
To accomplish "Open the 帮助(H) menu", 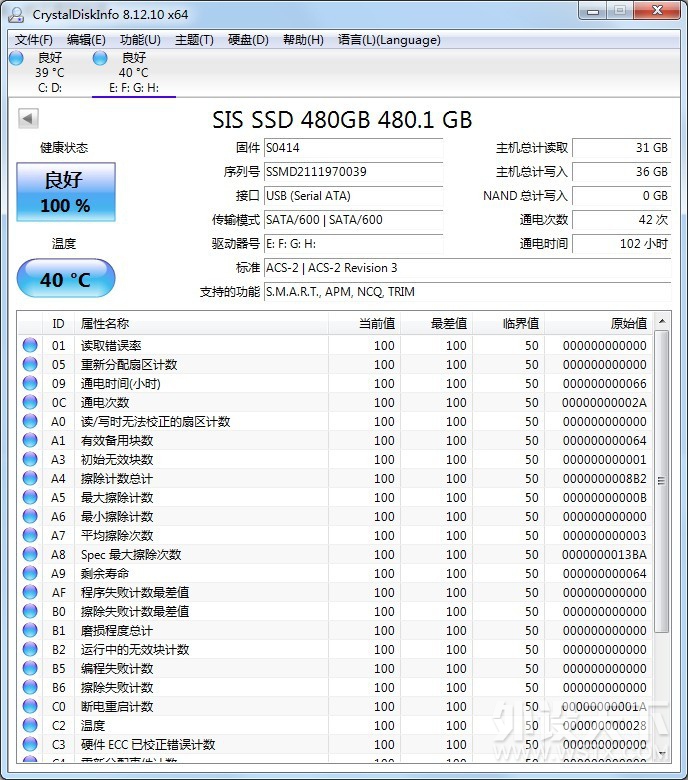I will [x=303, y=40].
